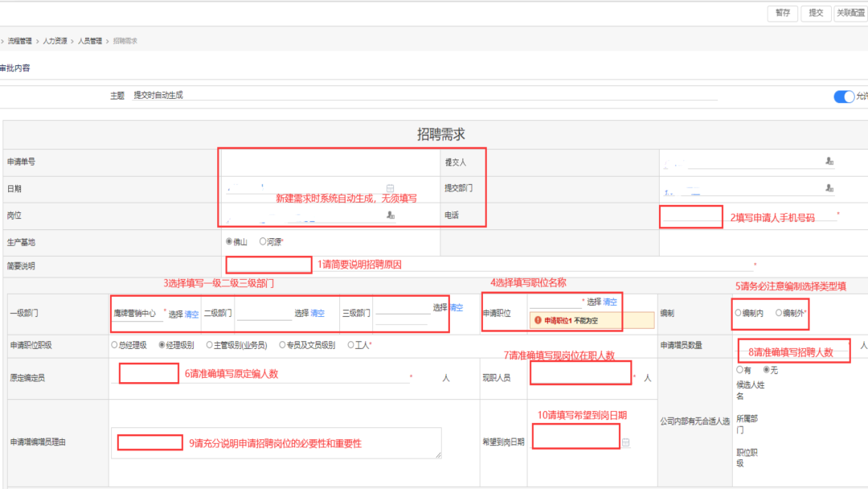This screenshot has width=868, height=489.
Task: Click the 二级部门 input field
Action: coord(264,314)
